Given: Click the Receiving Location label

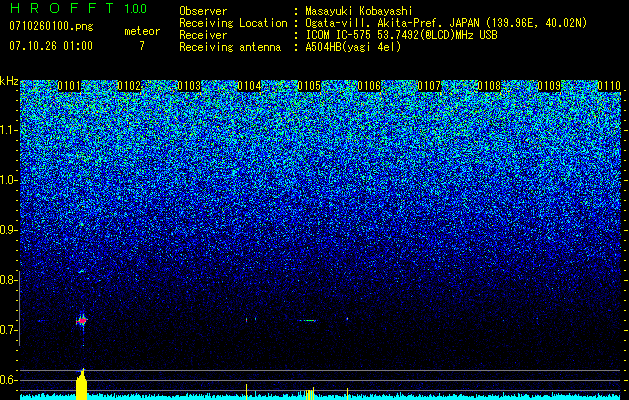Looking at the screenshot, I should click(x=233, y=23).
